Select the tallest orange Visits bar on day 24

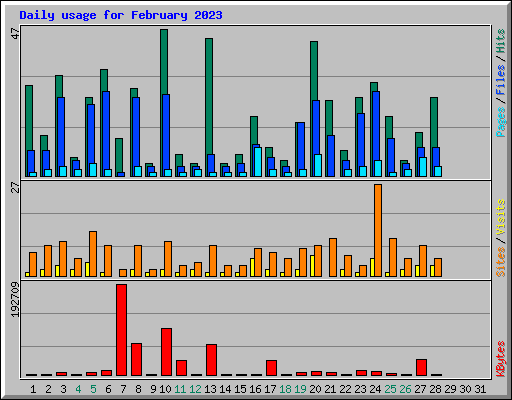tap(378, 230)
